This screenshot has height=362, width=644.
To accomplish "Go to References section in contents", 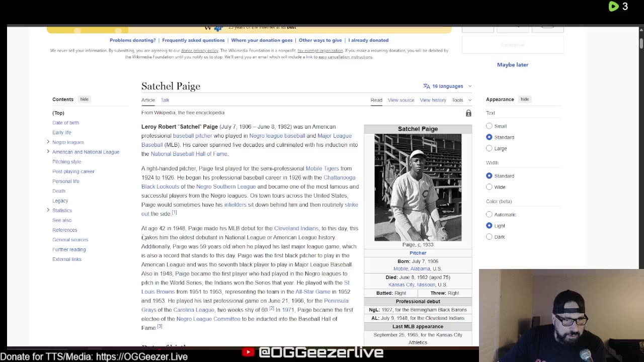I will click(65, 230).
